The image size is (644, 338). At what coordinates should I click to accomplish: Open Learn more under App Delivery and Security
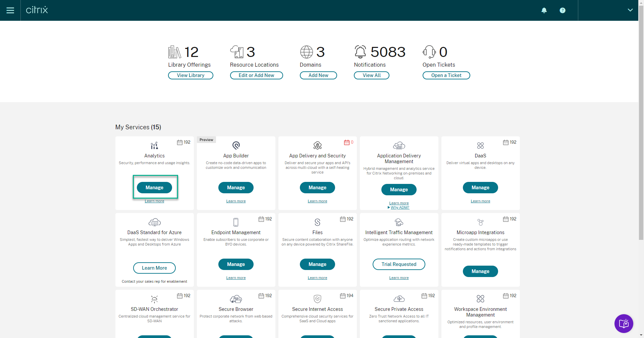click(x=318, y=201)
